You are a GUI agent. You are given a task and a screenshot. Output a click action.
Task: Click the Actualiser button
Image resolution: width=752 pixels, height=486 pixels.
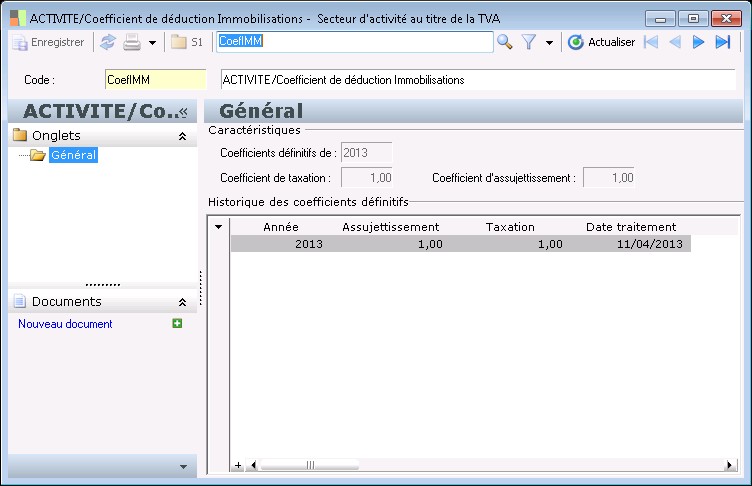click(601, 42)
